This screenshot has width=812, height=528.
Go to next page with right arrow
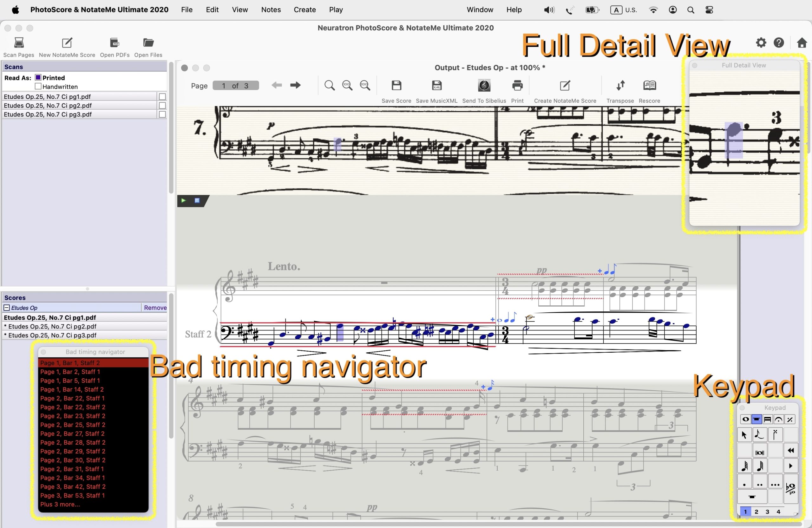[295, 85]
